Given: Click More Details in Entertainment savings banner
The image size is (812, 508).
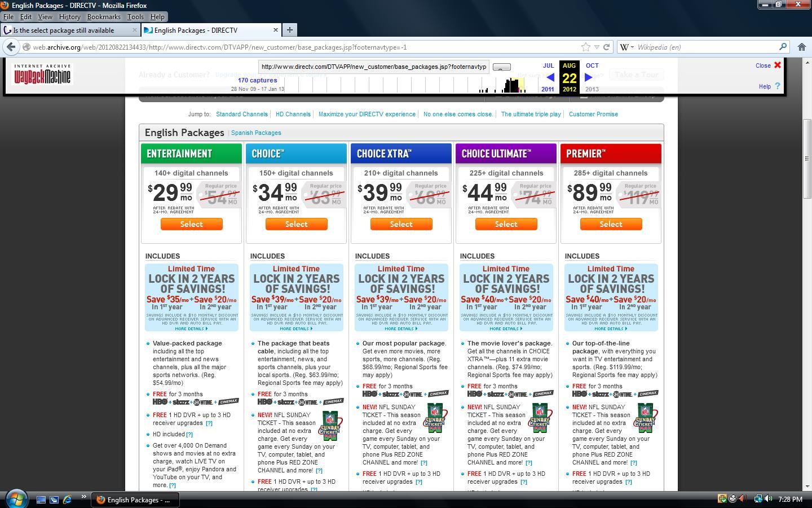Looking at the screenshot, I should pyautogui.click(x=191, y=329).
